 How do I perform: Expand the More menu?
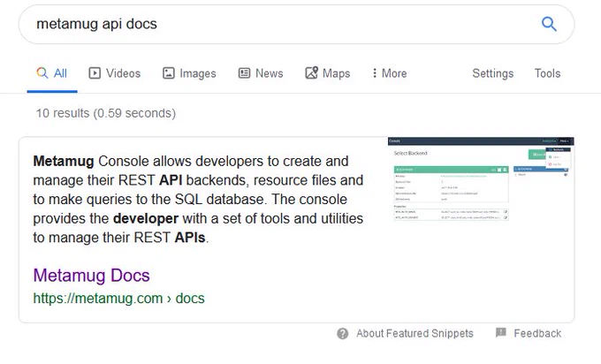tap(390, 73)
